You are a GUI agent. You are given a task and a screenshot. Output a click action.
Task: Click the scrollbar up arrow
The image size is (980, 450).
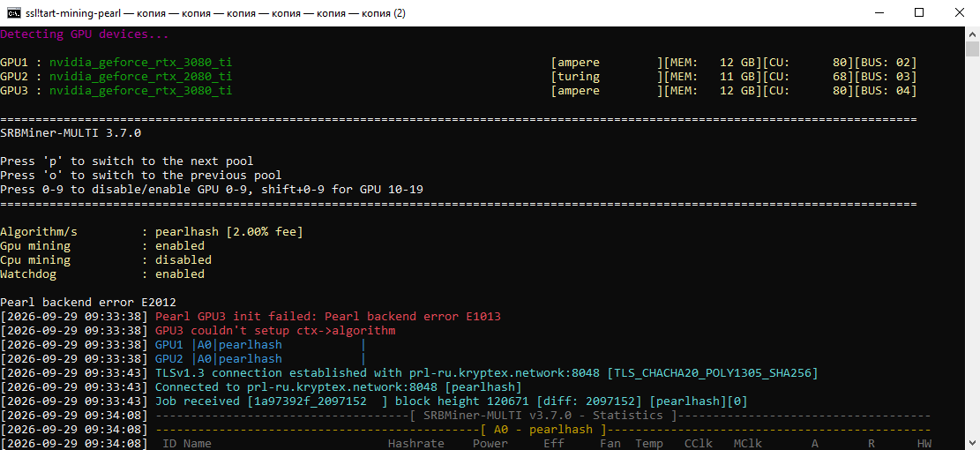pyautogui.click(x=972, y=33)
